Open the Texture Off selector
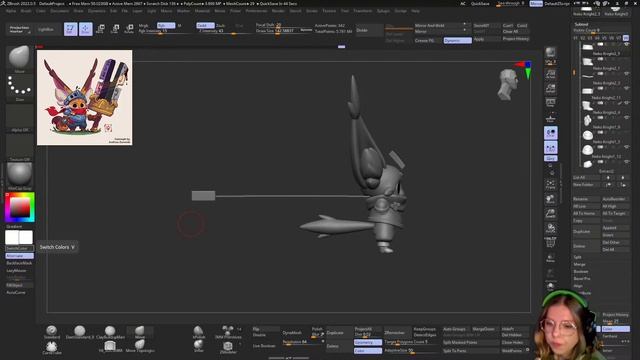This screenshot has width=640, height=360. pyautogui.click(x=19, y=148)
